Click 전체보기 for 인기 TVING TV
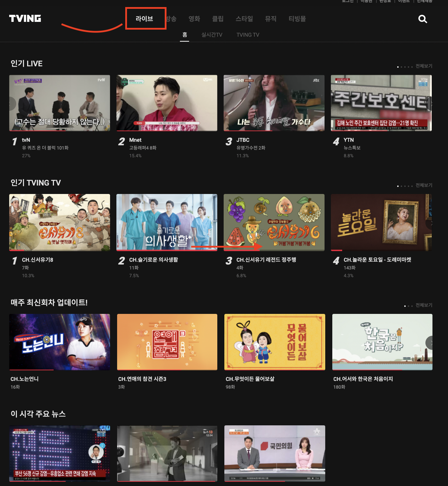This screenshot has height=486, width=448. (424, 185)
